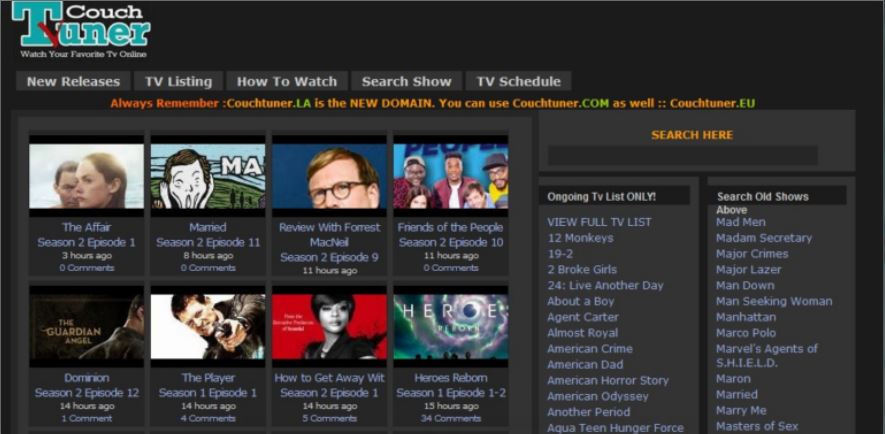
Task: Open the Review With Forrest MacNeil thumbnail
Action: coord(329,176)
